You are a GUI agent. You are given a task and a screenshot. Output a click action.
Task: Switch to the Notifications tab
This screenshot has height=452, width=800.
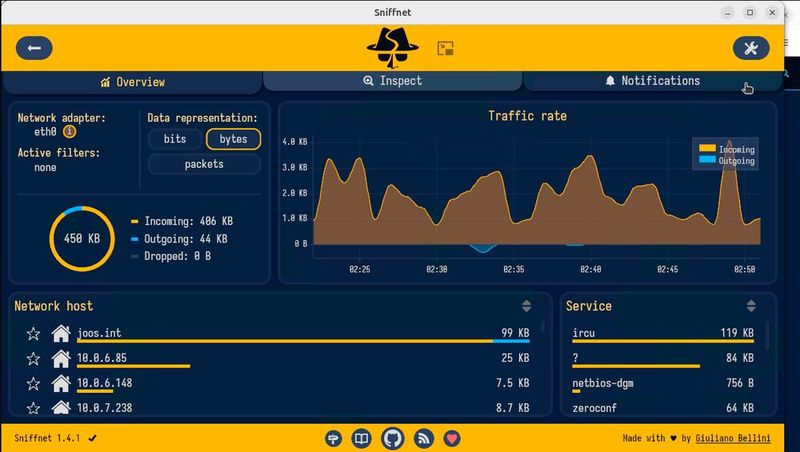[652, 81]
